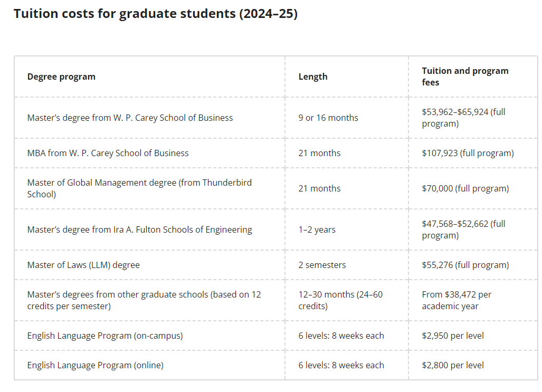
Task: Click the 1–2 years length cell
Action: pyautogui.click(x=317, y=230)
